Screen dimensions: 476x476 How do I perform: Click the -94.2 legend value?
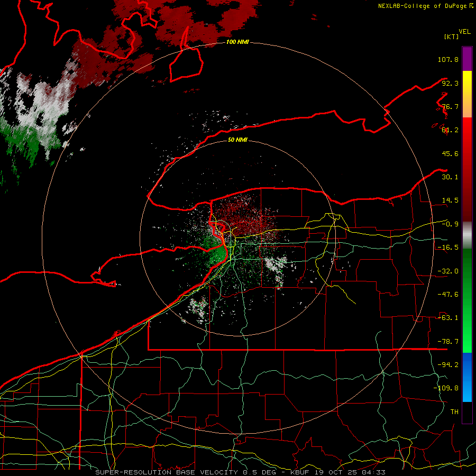pos(448,365)
